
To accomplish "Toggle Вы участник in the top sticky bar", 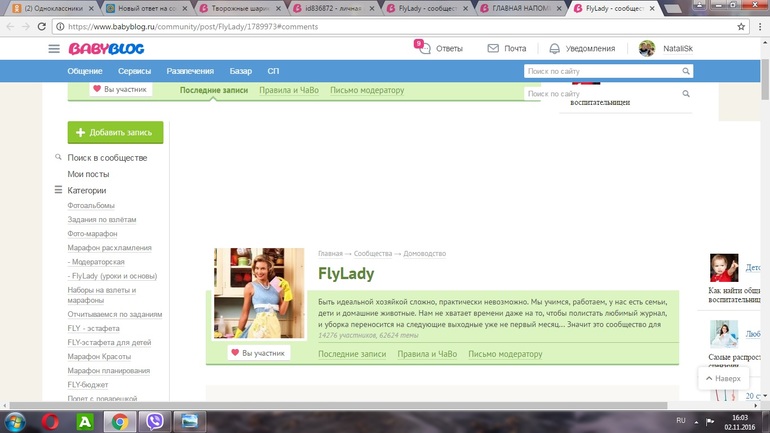I will tap(120, 89).
